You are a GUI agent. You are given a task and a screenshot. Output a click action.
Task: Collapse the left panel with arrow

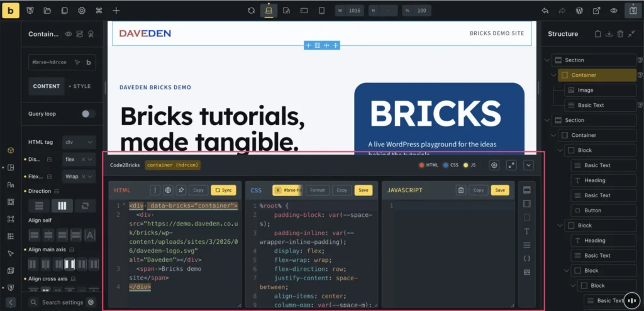(x=11, y=302)
